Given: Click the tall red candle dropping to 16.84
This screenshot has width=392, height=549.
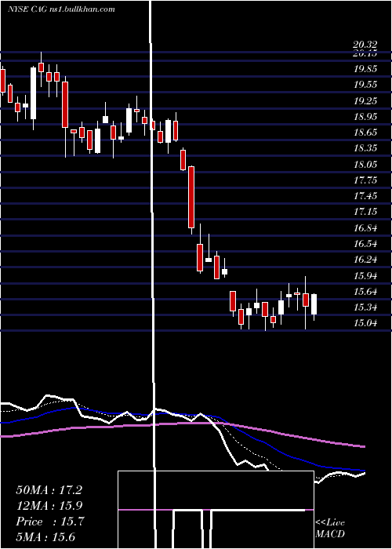Looking at the screenshot, I should click(191, 197).
